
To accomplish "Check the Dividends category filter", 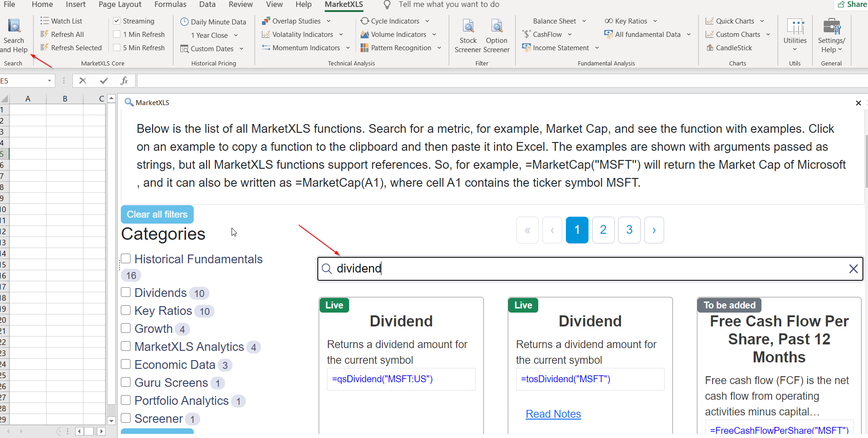I will [125, 292].
